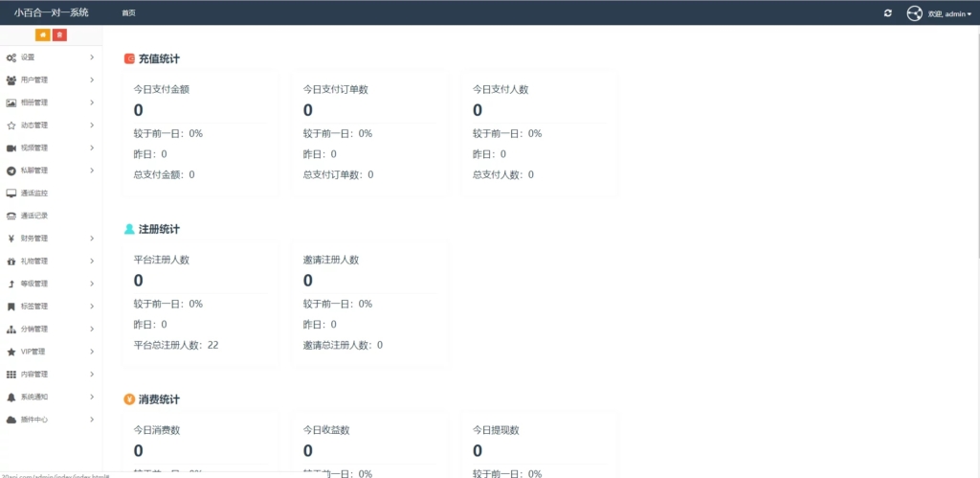Click the cloud icon for 插件中心
This screenshot has width=980, height=478.
click(11, 420)
